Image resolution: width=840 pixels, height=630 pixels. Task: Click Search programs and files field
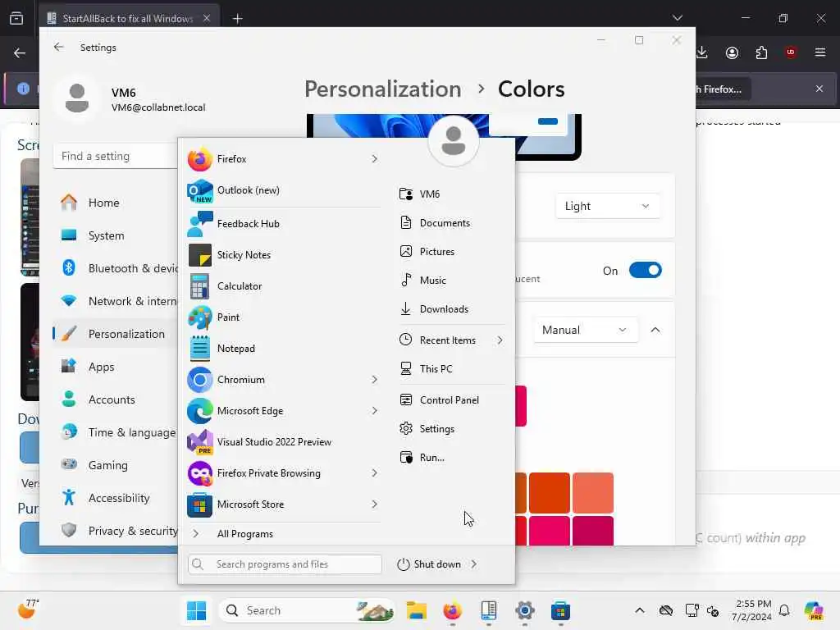285,564
